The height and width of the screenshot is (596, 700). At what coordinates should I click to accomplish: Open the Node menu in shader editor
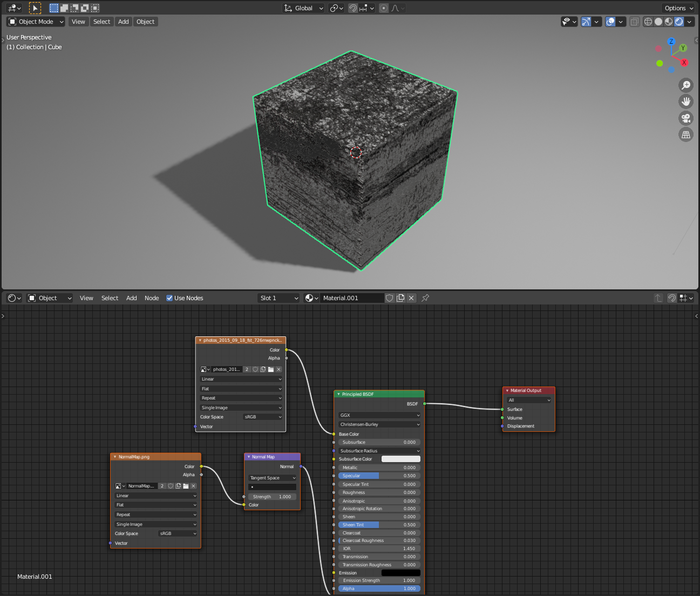coord(152,297)
